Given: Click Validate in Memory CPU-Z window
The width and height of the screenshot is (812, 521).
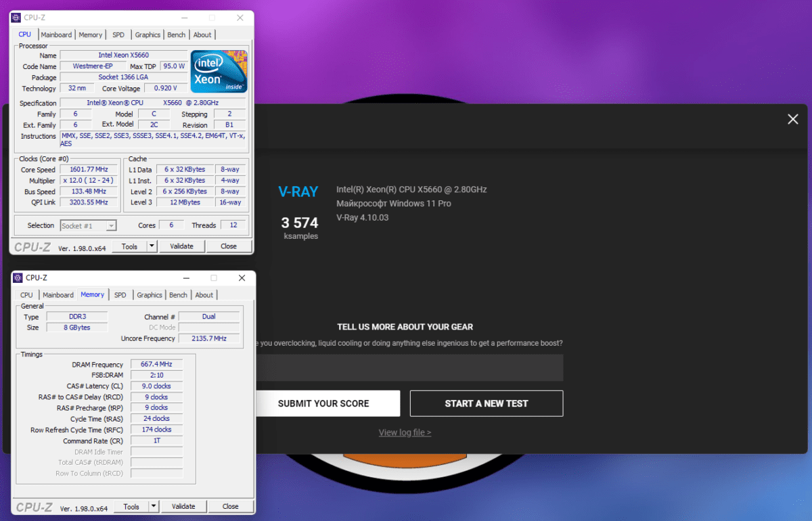Looking at the screenshot, I should pos(183,506).
